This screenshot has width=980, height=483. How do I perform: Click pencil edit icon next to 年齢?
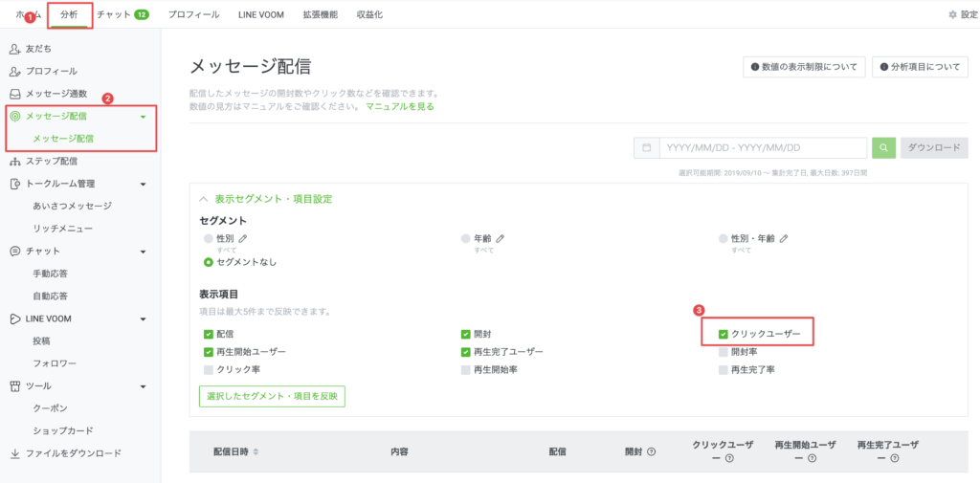[x=501, y=238]
